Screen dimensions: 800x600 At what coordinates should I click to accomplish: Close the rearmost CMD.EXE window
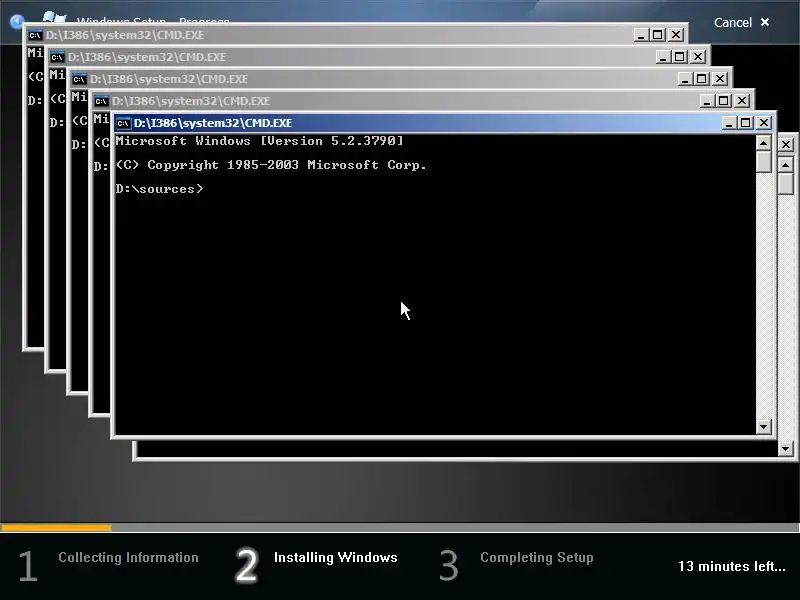[676, 35]
